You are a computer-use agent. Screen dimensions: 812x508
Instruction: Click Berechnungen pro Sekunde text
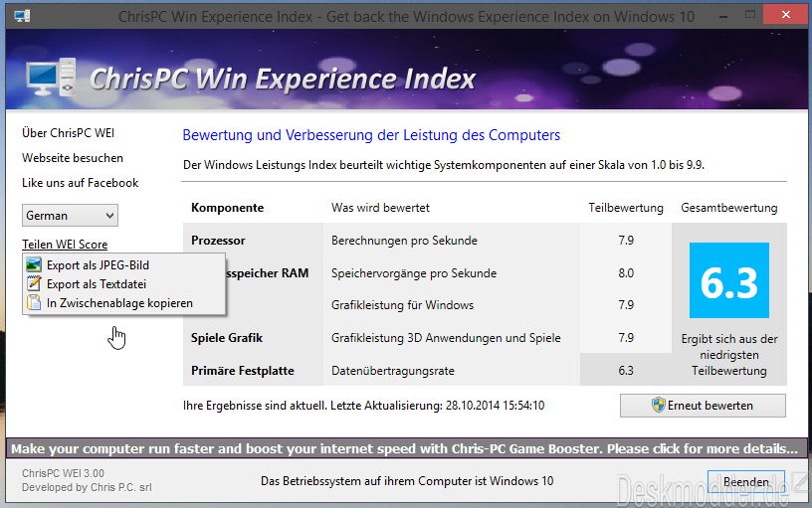pyautogui.click(x=404, y=240)
